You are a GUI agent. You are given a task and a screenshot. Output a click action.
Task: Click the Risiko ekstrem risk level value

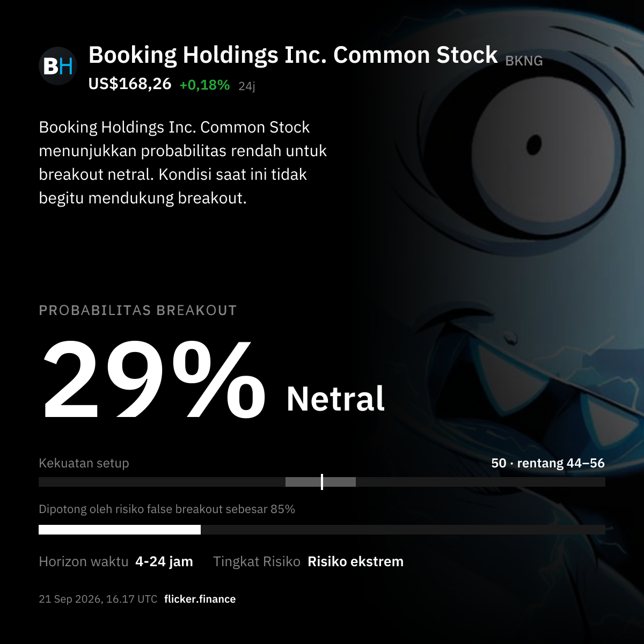point(355,561)
